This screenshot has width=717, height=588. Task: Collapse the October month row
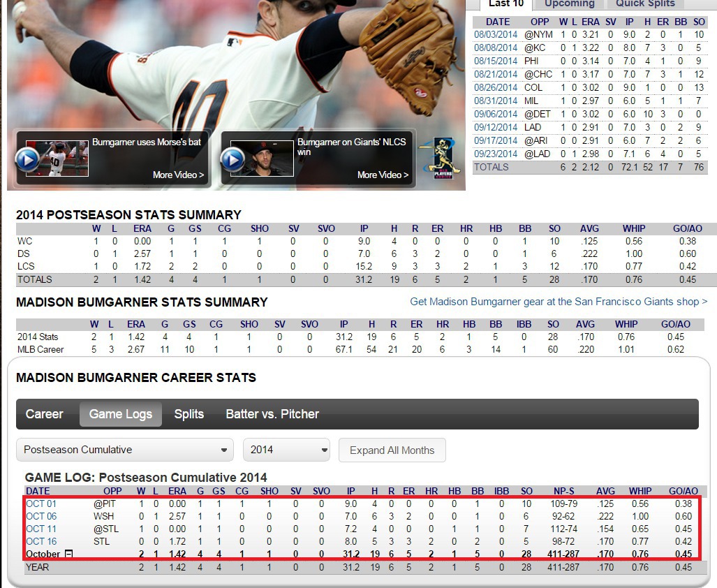(x=68, y=554)
